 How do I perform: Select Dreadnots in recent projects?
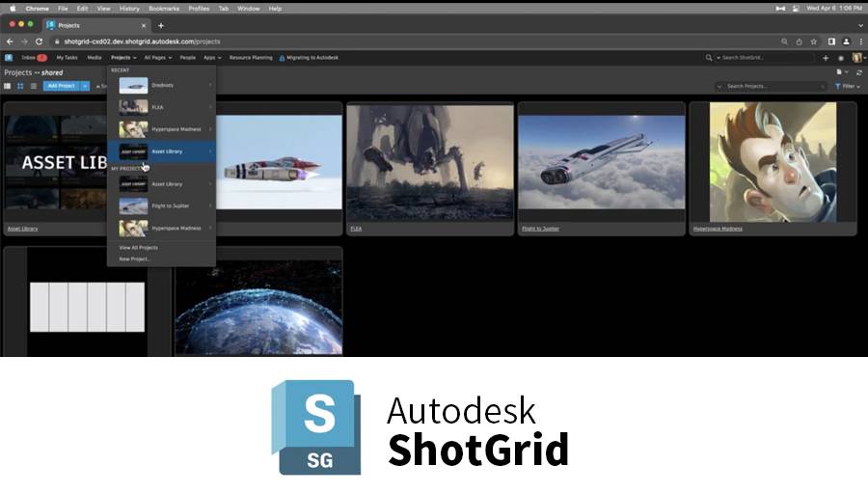click(162, 85)
